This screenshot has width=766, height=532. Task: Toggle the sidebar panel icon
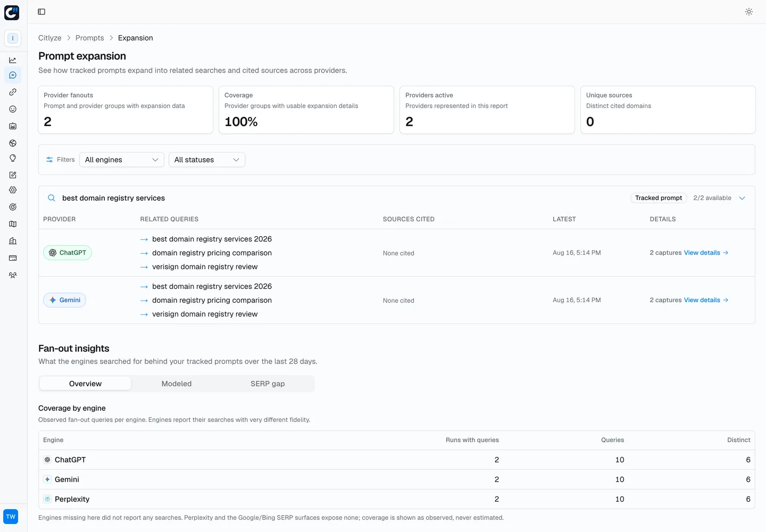(x=41, y=12)
